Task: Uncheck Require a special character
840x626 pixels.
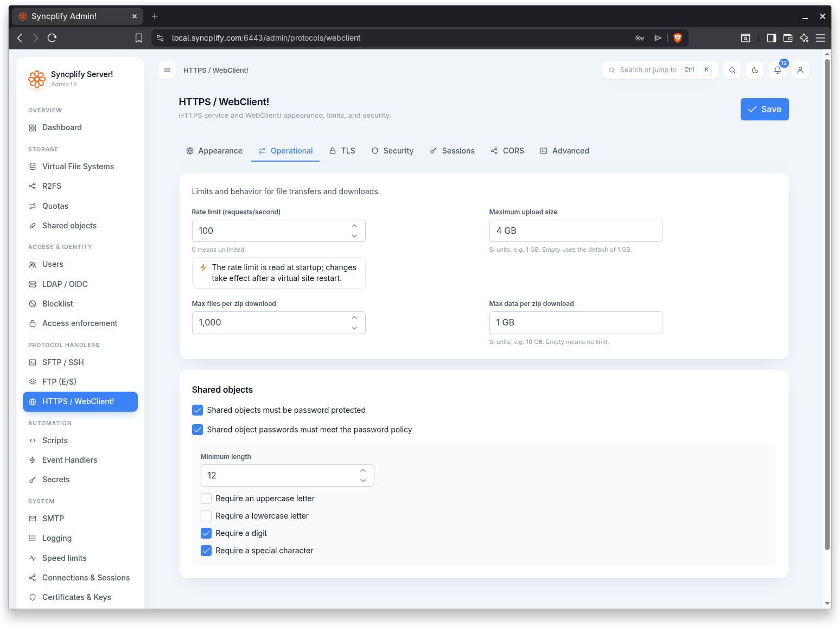Action: coord(206,551)
